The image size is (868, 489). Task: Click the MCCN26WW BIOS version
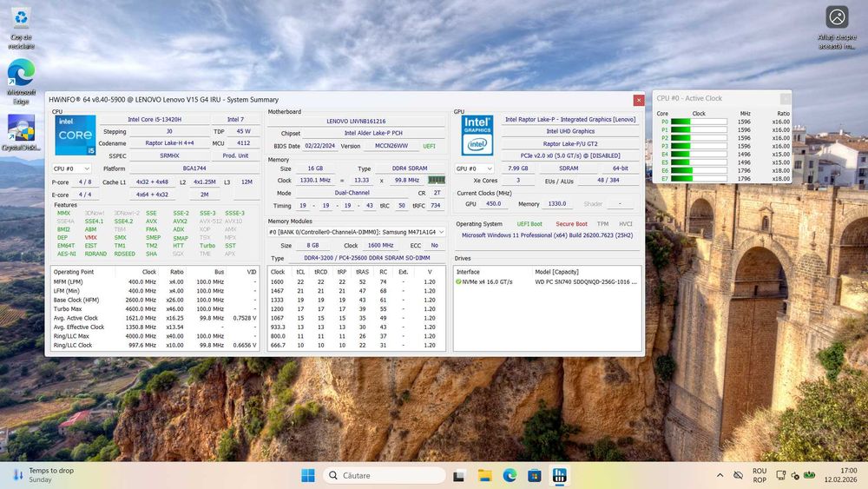(x=391, y=146)
